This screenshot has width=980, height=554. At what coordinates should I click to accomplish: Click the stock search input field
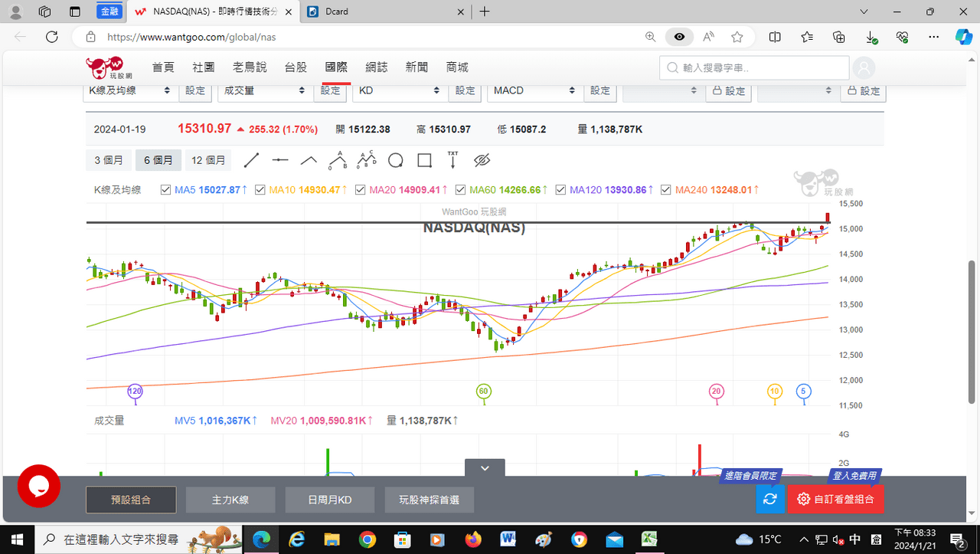(x=754, y=68)
